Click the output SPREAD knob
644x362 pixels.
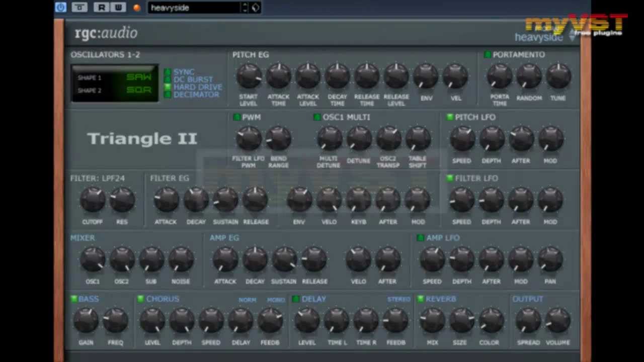click(x=528, y=320)
